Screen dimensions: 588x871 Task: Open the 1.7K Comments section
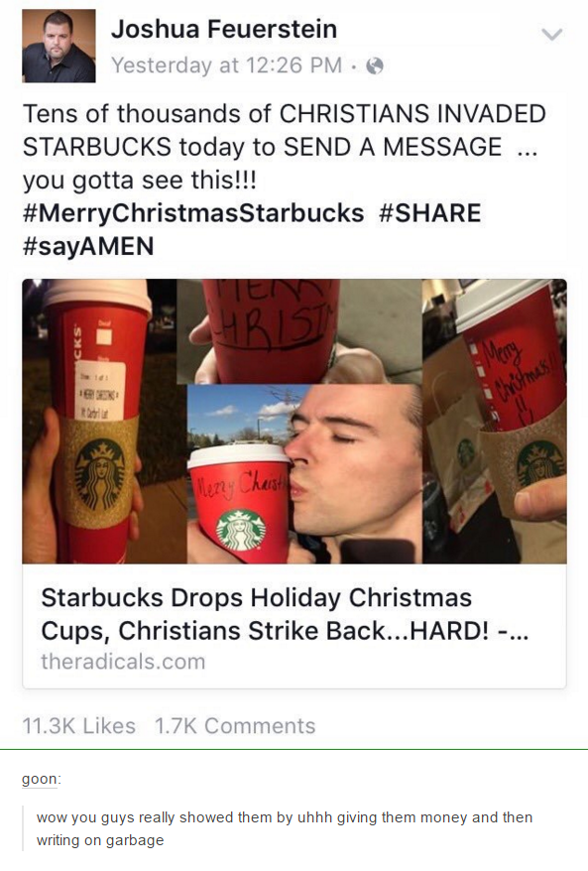tap(235, 726)
